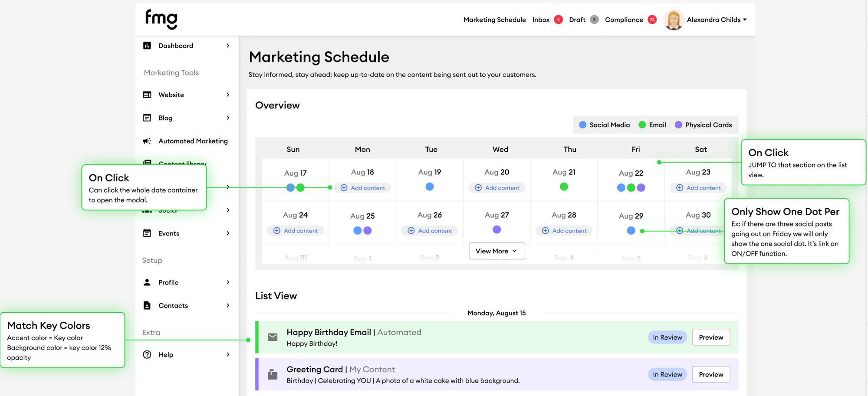Viewport: 868px width, 396px height.
Task: Click the Contacts sidebar icon
Action: 147,305
